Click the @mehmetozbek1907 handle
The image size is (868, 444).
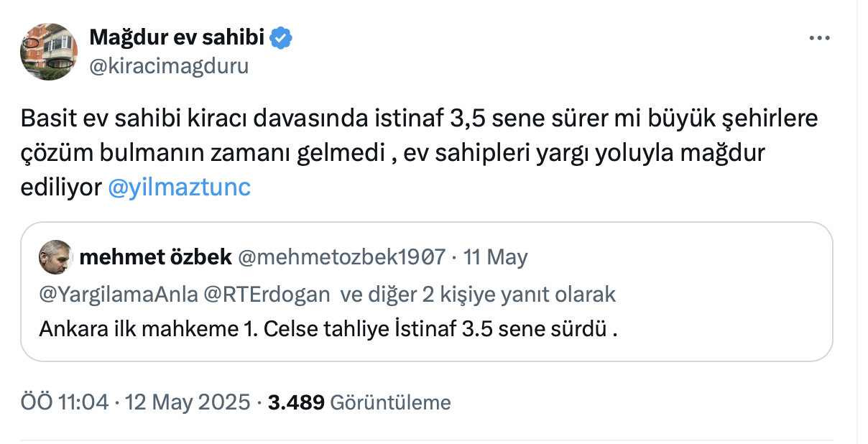341,257
